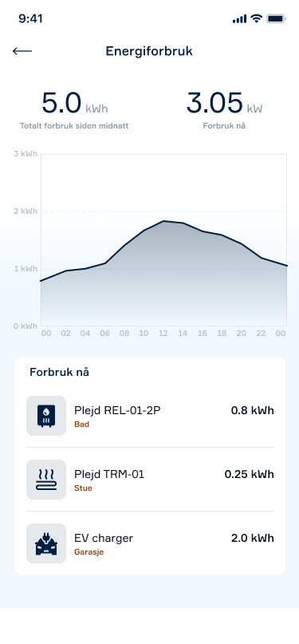This screenshot has height=644, width=299.
Task: Click the 06 hour label on chart axis
Action: point(105,334)
